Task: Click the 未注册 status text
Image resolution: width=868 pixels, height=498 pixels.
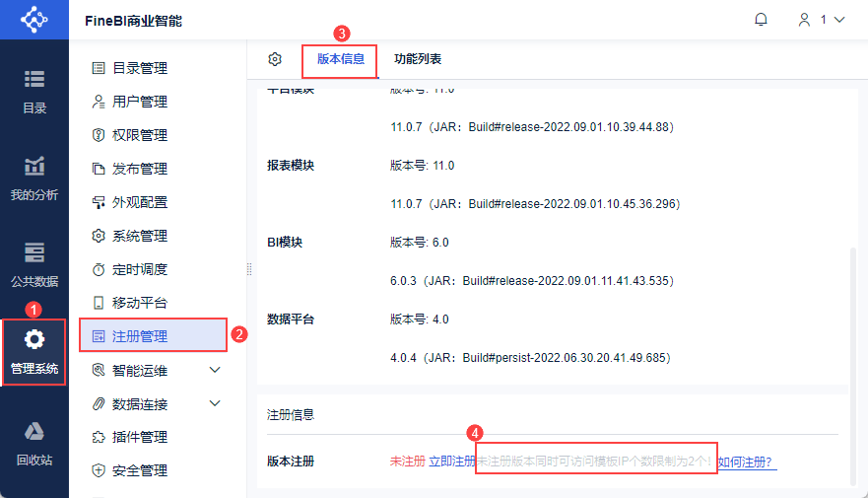Action: click(x=408, y=461)
